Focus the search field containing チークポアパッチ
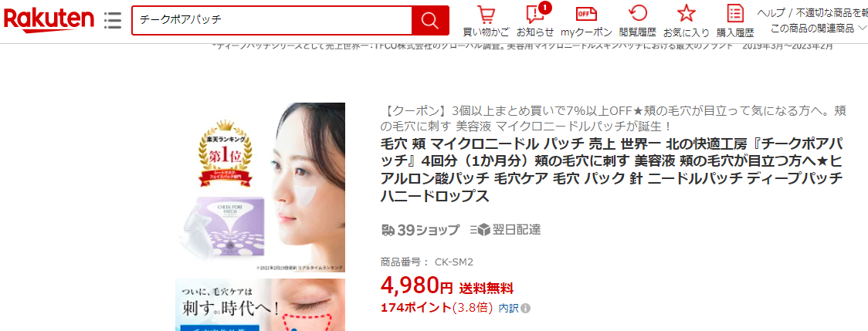The width and height of the screenshot is (868, 331). point(272,20)
